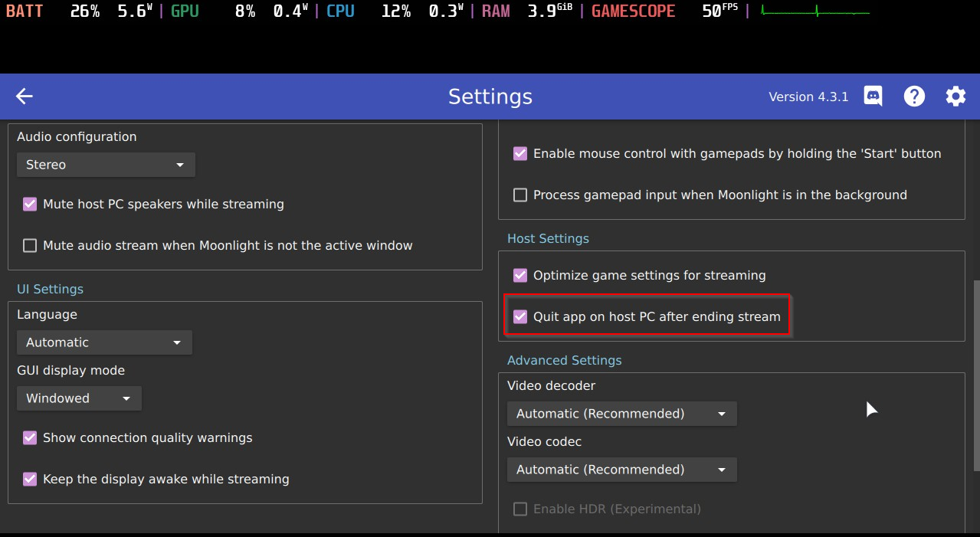The image size is (980, 537).
Task: Uncheck Quit app on host PC option
Action: [520, 317]
